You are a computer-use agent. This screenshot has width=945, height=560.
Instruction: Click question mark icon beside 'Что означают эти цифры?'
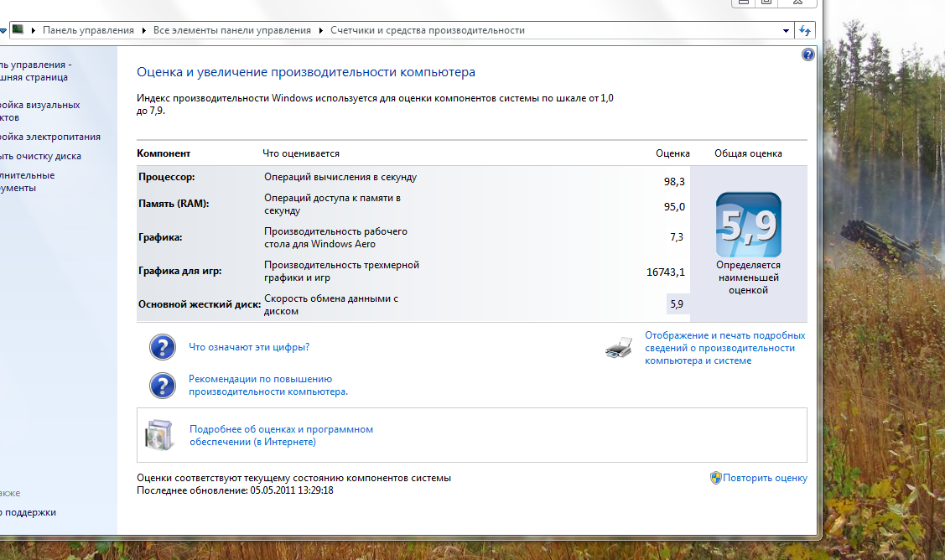point(162,347)
